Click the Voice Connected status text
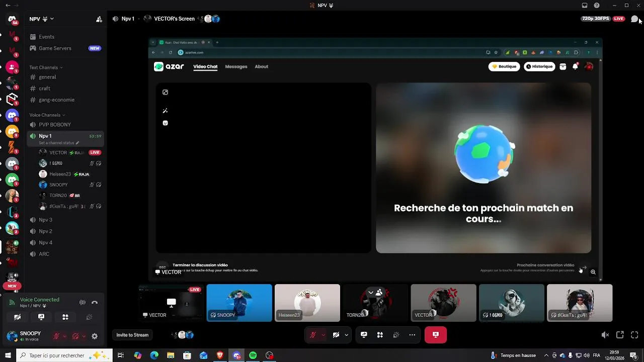The height and width of the screenshot is (362, 644). point(40,300)
